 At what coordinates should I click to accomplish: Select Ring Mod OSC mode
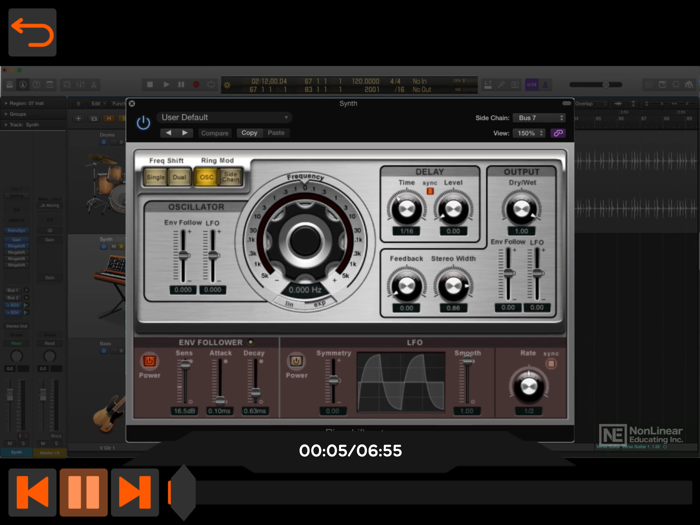[x=206, y=177]
